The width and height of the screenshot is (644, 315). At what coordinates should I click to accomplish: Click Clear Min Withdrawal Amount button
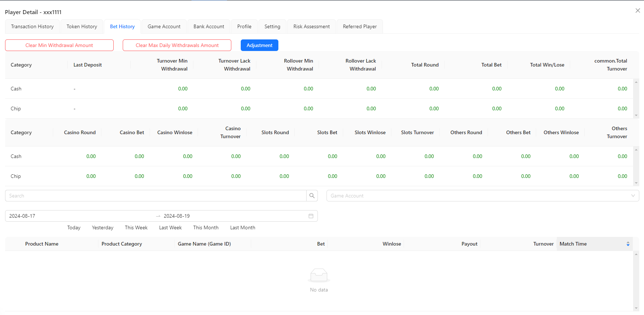click(59, 45)
